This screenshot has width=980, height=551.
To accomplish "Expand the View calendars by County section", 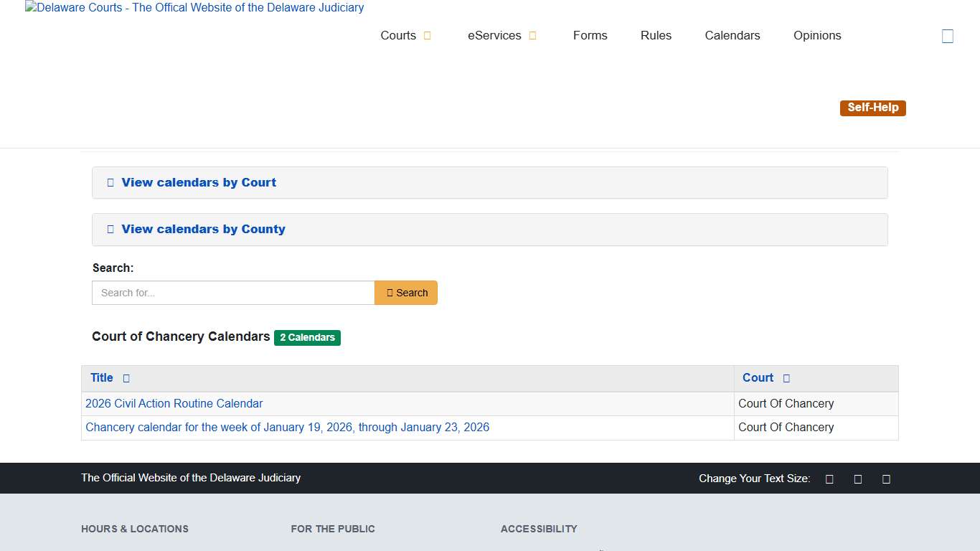I will 203,230.
